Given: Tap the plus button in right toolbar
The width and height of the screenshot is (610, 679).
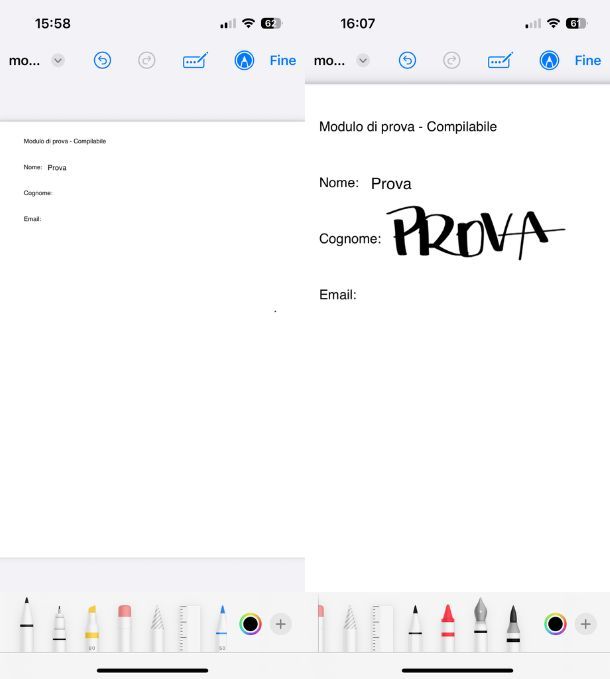Looking at the screenshot, I should click(x=585, y=624).
